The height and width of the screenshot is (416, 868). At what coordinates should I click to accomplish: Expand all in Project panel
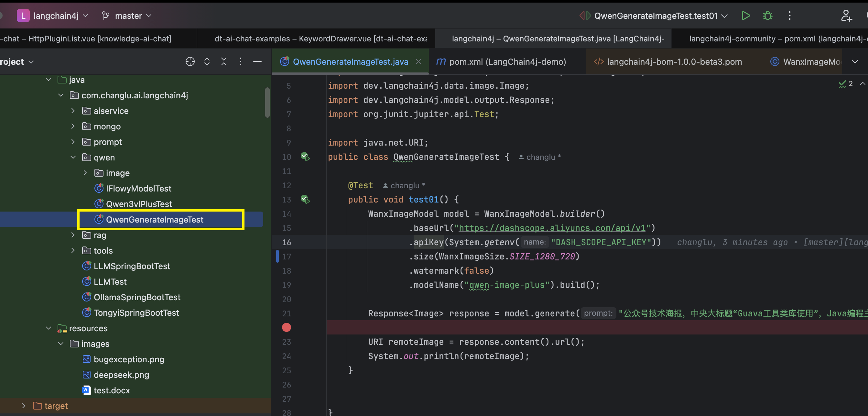pyautogui.click(x=207, y=62)
